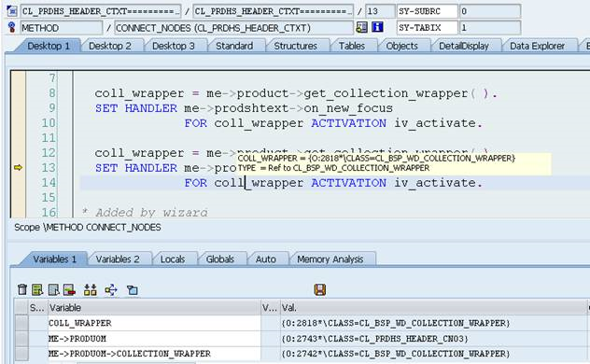
Task: Click the blue branching arrows icon
Action: tap(111, 289)
